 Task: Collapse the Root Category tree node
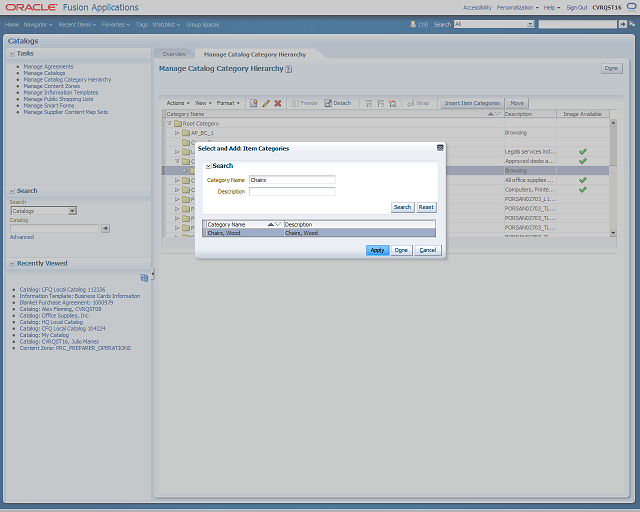(x=169, y=123)
